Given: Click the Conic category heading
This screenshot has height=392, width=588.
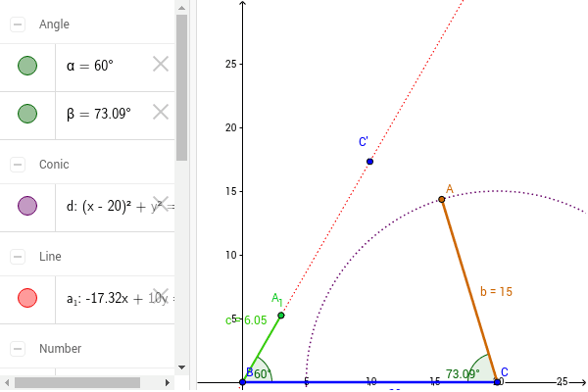Looking at the screenshot, I should click(x=54, y=165).
